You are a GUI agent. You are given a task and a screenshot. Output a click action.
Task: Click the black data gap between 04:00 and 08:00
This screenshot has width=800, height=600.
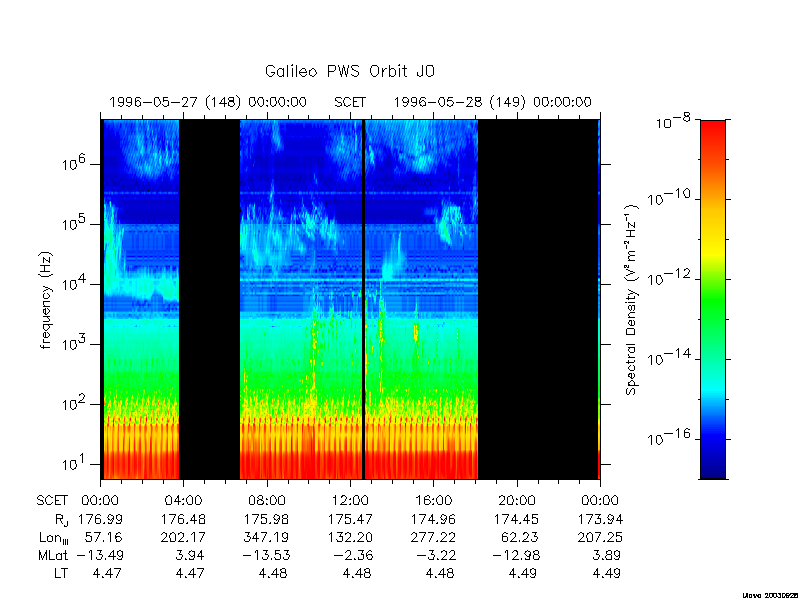[x=210, y=299]
